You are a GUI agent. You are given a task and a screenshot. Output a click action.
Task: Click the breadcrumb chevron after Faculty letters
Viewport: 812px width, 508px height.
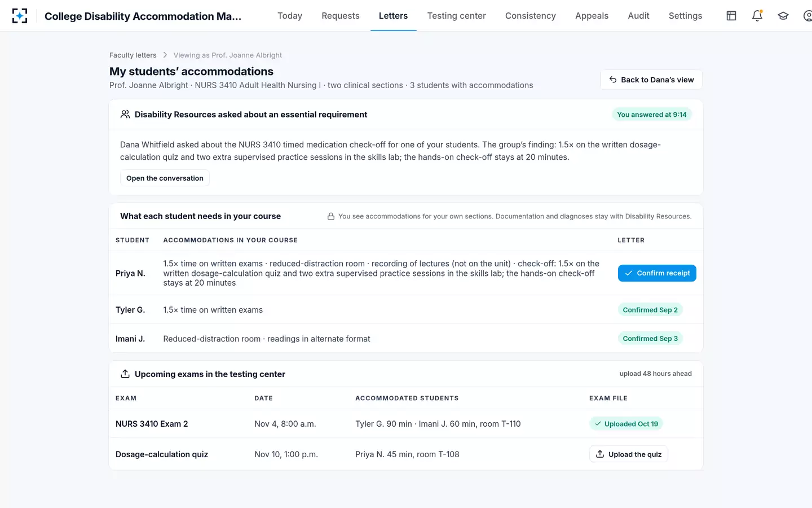(165, 55)
